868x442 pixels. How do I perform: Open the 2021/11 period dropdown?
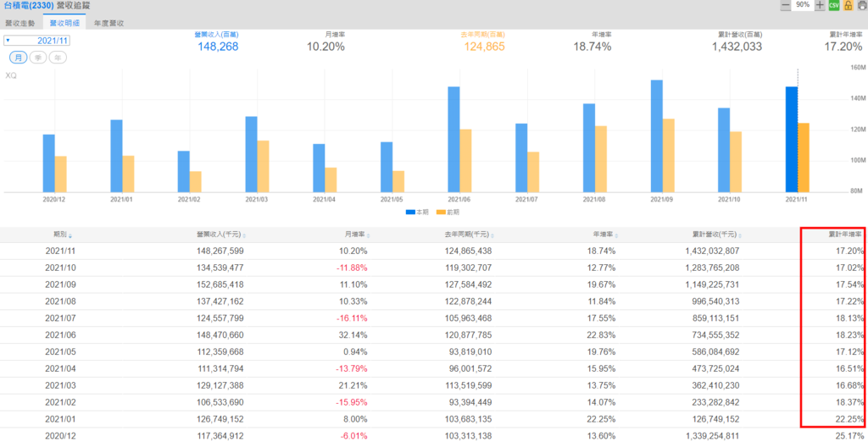click(x=36, y=41)
